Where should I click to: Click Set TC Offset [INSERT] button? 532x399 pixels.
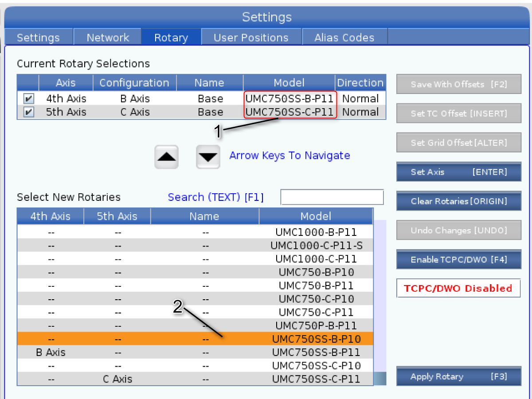click(x=459, y=113)
